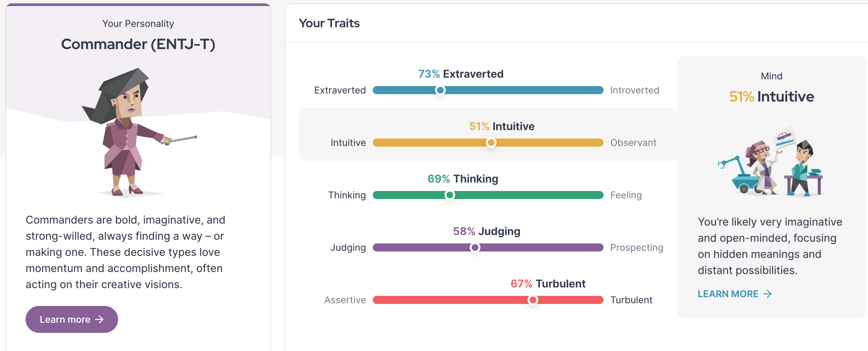Click the Prospecting label by purple bar
Image resolution: width=868 pixels, height=351 pixels.
(x=637, y=247)
